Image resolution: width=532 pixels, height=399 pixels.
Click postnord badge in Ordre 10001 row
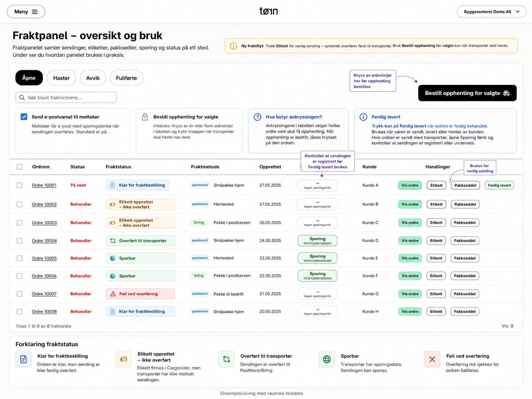coord(200,185)
